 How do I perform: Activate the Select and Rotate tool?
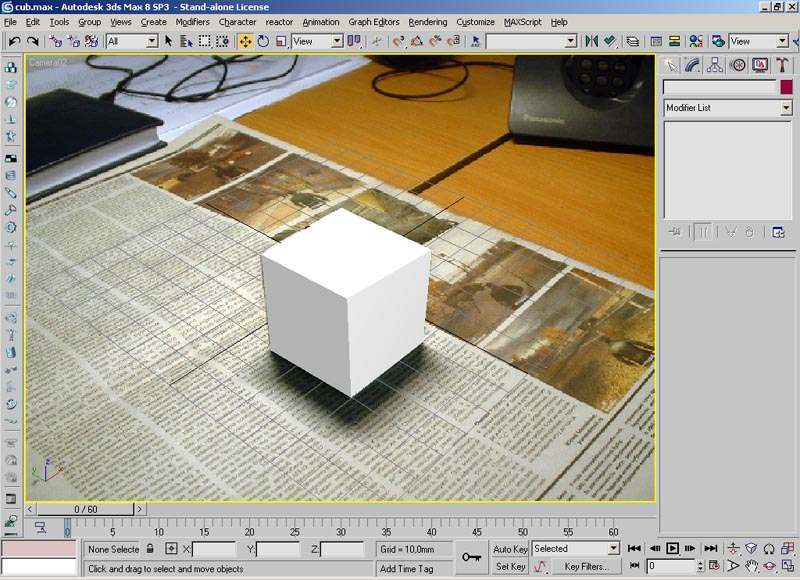pos(263,41)
